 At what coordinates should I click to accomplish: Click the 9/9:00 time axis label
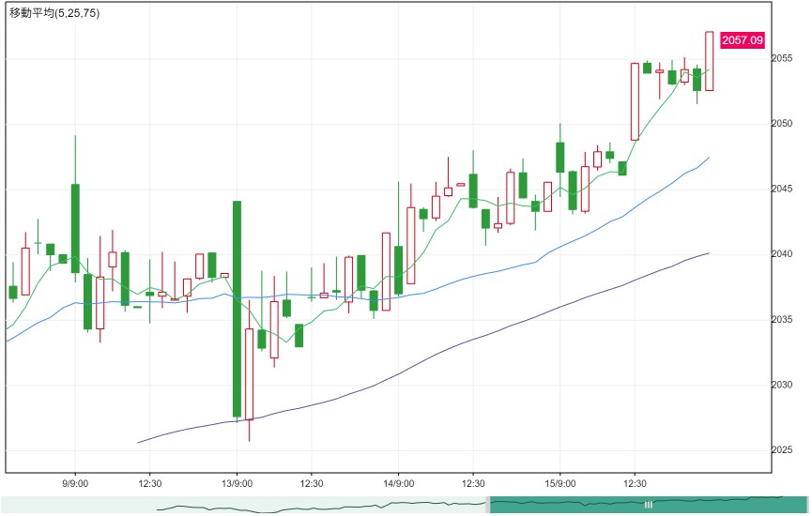[75, 483]
